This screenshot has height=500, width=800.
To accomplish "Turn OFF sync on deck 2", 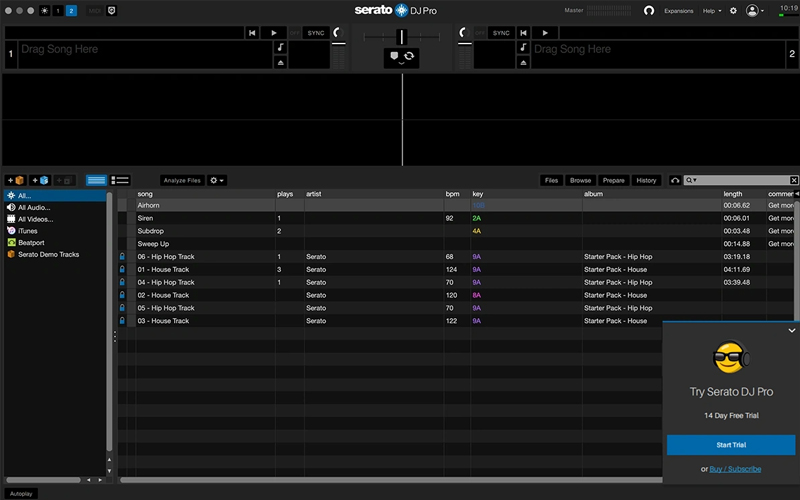I will coord(480,33).
